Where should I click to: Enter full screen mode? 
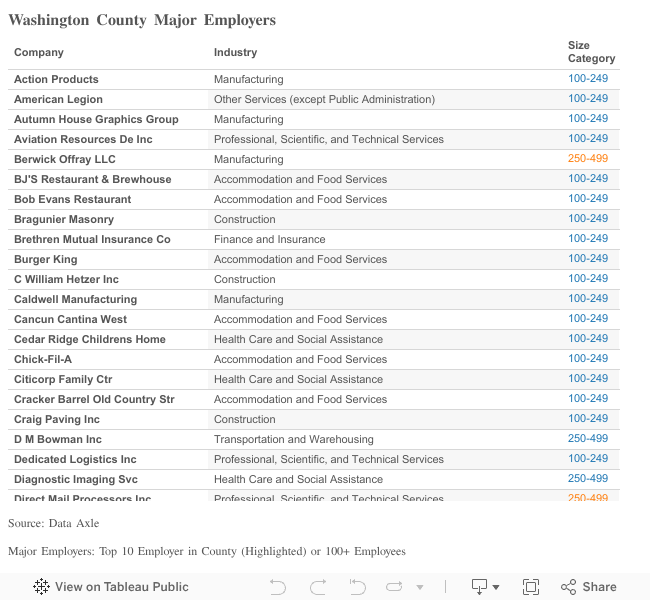[531, 587]
